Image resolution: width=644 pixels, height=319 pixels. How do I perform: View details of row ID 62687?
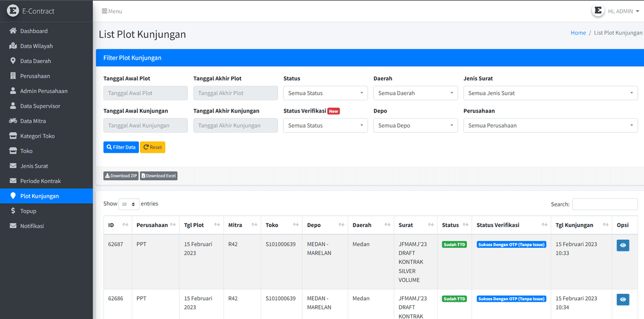pyautogui.click(x=623, y=245)
